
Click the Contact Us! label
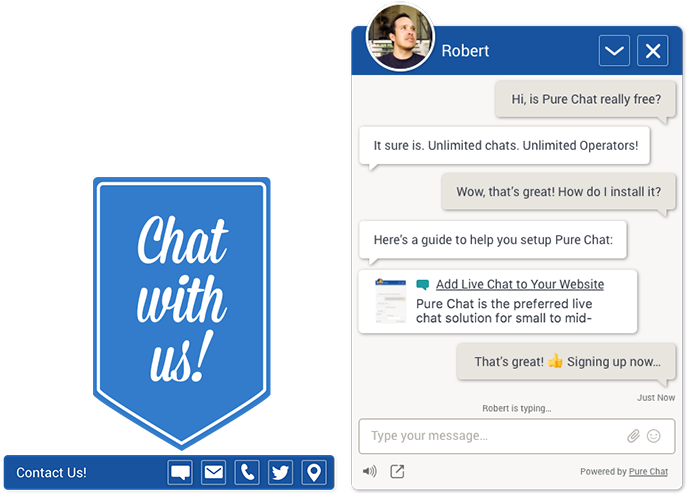[51, 473]
